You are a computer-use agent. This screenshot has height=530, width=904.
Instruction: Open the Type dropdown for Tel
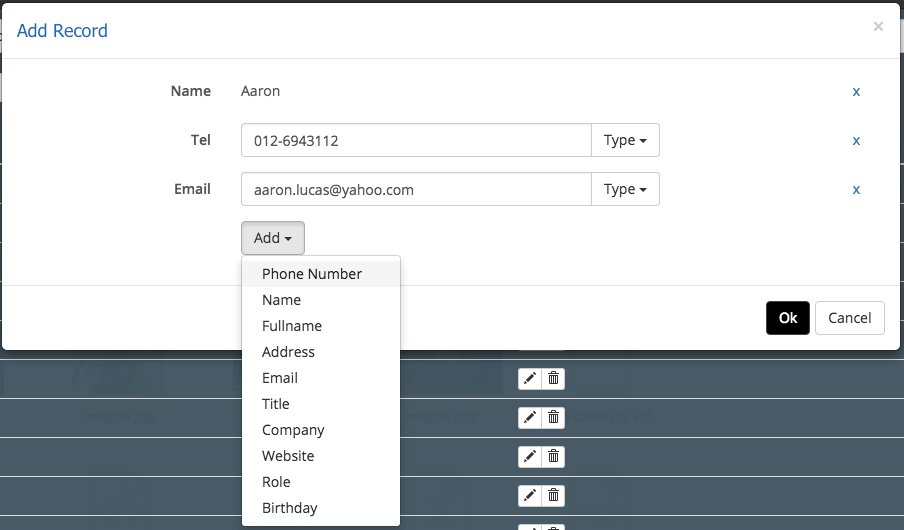click(x=625, y=140)
